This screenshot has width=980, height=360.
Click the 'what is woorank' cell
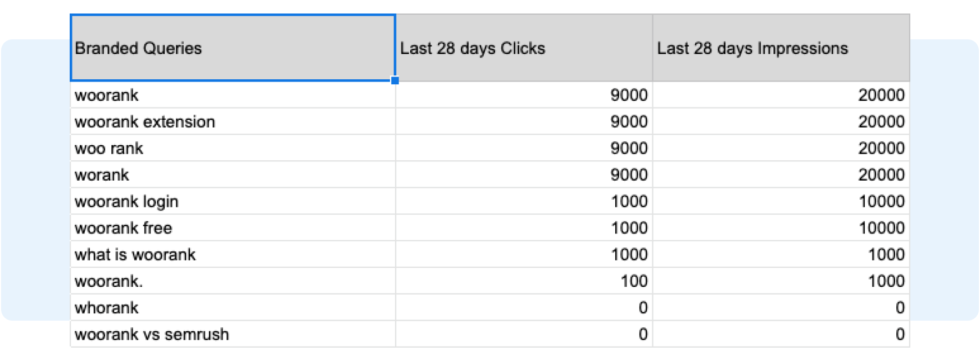[233, 254]
